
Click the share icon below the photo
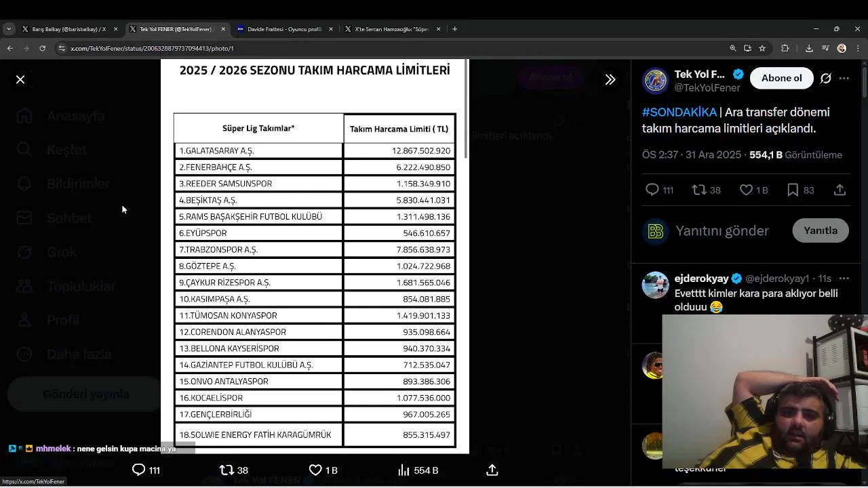click(x=492, y=470)
